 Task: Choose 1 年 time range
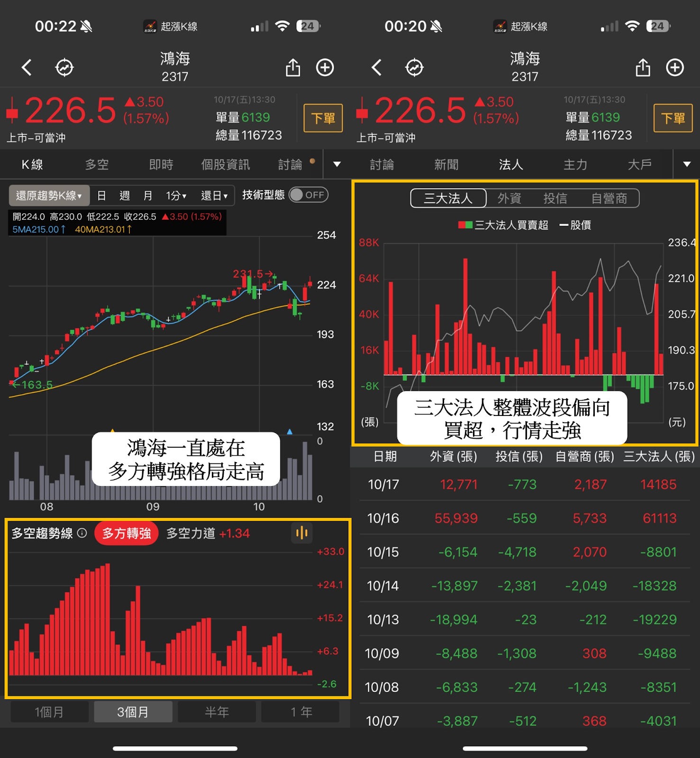pyautogui.click(x=300, y=712)
